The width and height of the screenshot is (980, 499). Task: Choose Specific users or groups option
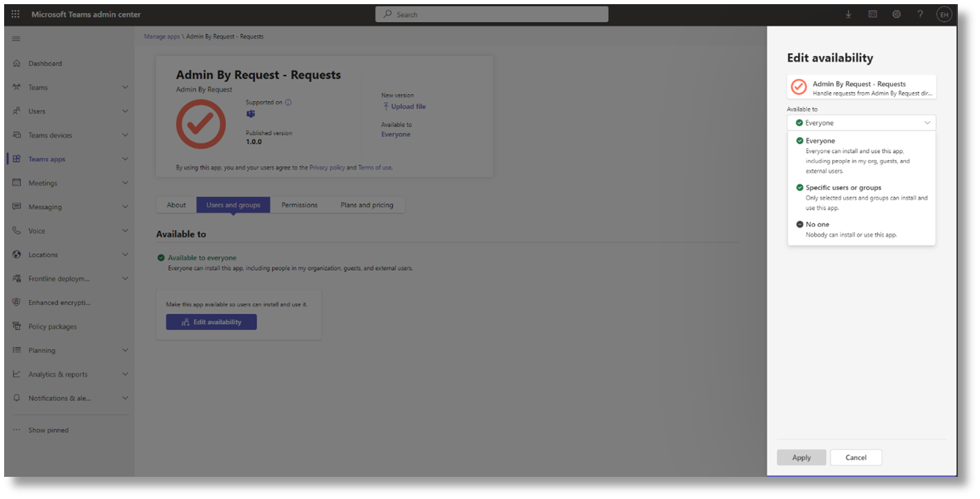pos(861,197)
